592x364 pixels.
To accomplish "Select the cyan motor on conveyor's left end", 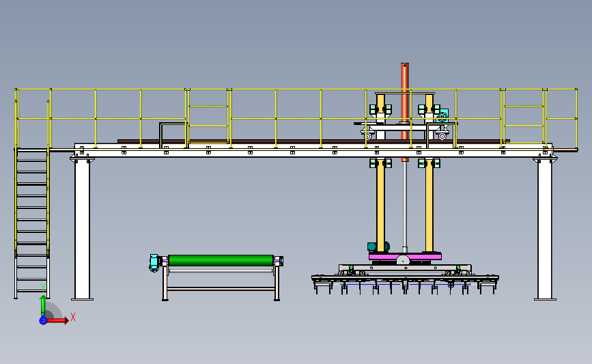I will tap(154, 263).
